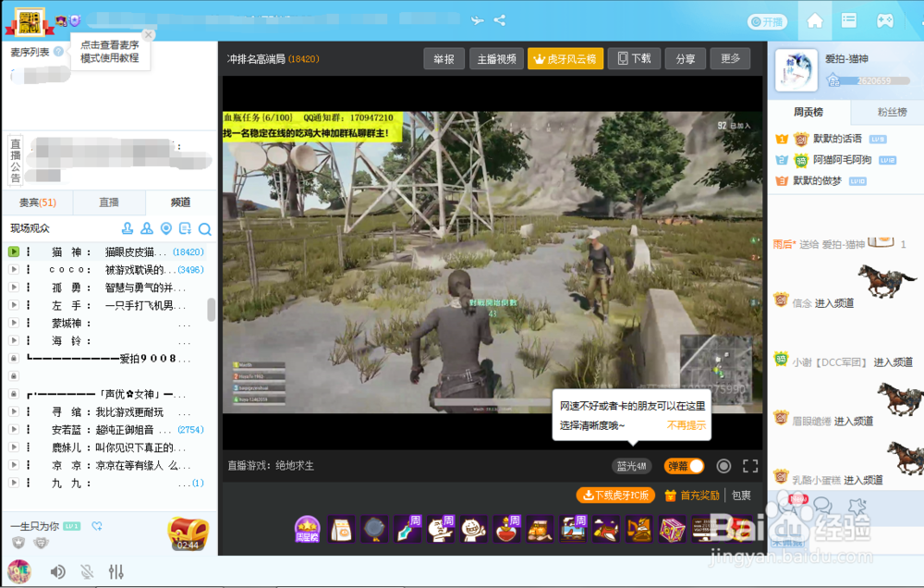Click the location pin icon beside 现场观众
Screen dimensions: 924x588
point(166,228)
